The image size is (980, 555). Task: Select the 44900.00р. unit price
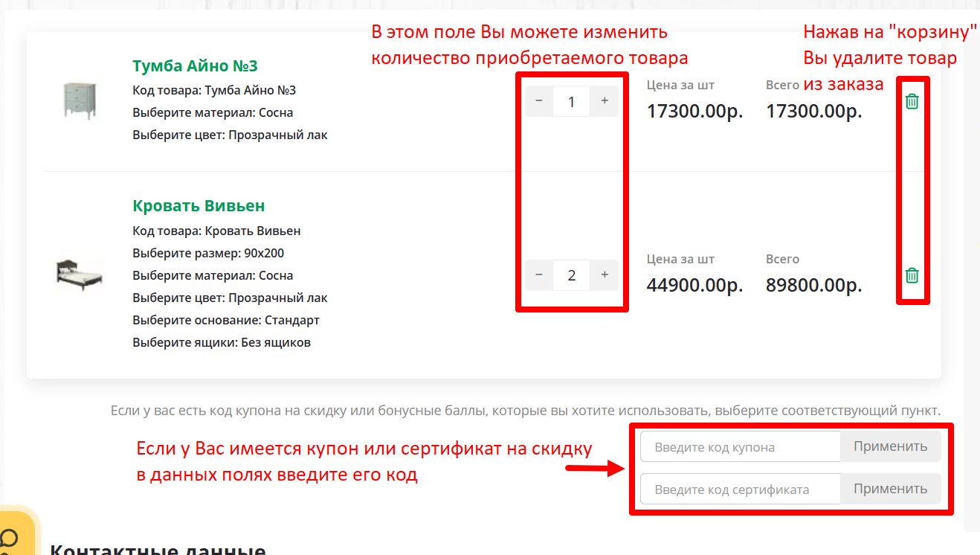coord(694,286)
